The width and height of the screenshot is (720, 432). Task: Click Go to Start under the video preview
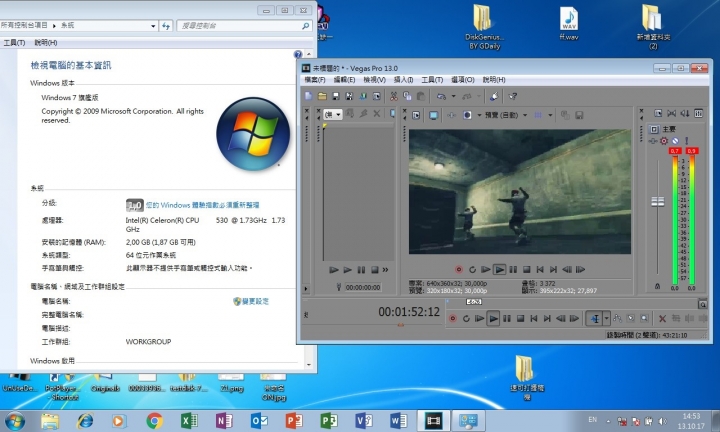point(540,269)
